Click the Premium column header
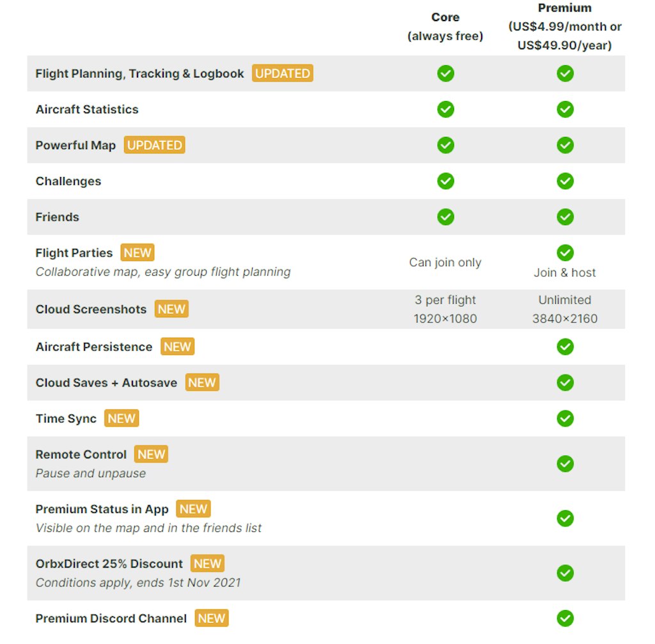The width and height of the screenshot is (655, 644). click(x=565, y=27)
